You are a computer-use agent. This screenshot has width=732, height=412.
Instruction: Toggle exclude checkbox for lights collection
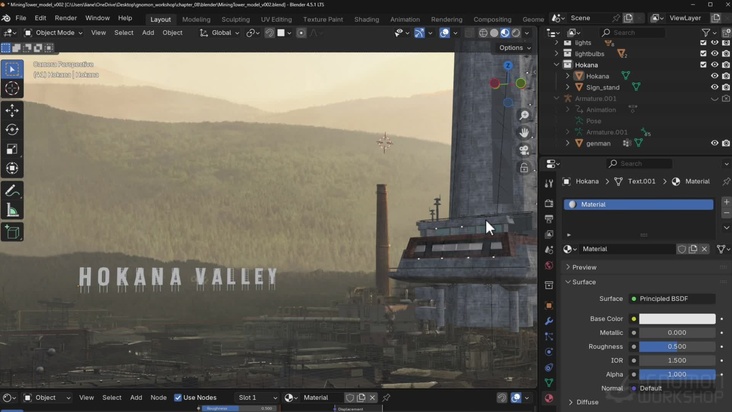click(704, 42)
